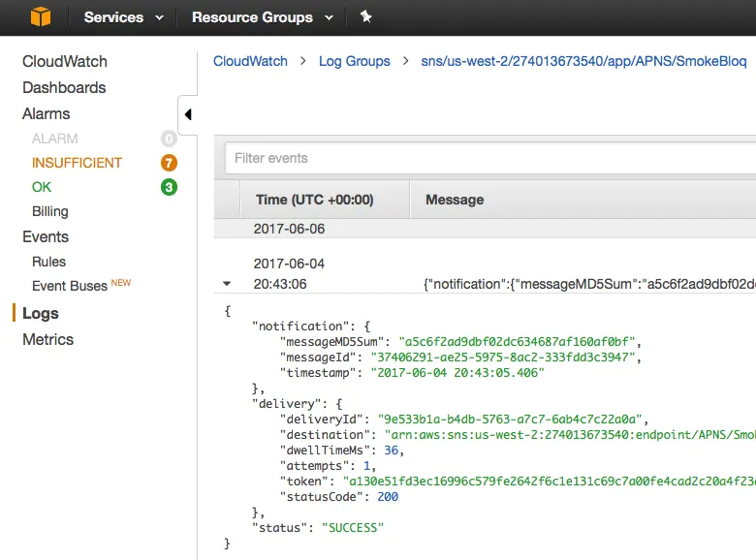Screen dimensions: 756x560
Task: Select Logs in the left navigation
Action: click(41, 313)
